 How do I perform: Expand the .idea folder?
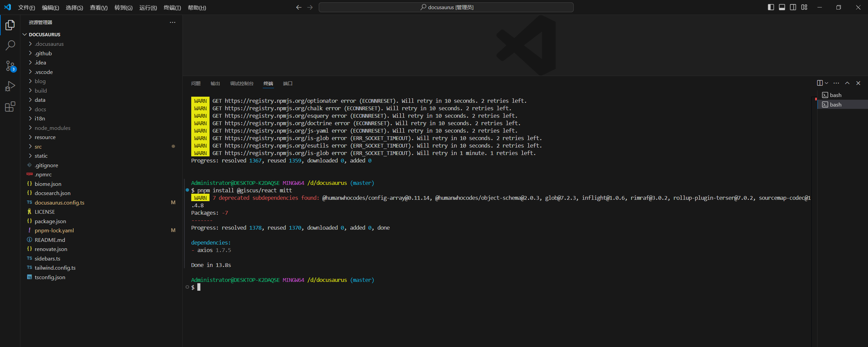[x=101, y=62]
